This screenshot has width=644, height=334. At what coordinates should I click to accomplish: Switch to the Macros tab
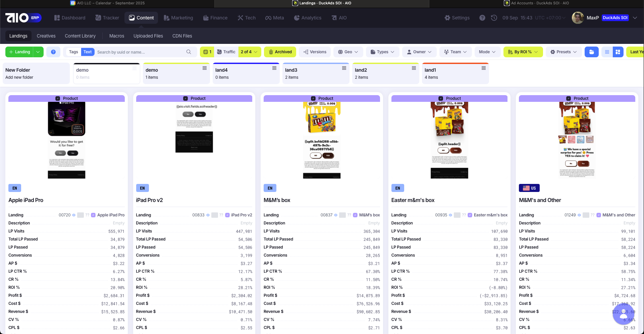click(117, 36)
